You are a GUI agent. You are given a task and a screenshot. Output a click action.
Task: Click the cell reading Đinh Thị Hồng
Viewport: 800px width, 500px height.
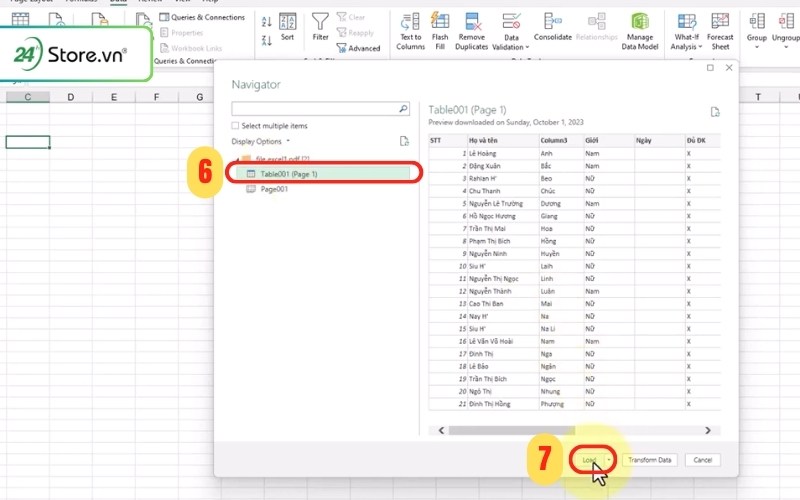tap(503, 404)
